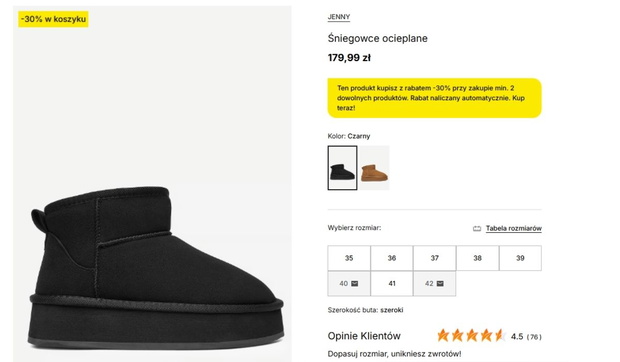This screenshot has width=620, height=362.
Task: Click the yellow -30% discount promo banner
Action: point(435,98)
